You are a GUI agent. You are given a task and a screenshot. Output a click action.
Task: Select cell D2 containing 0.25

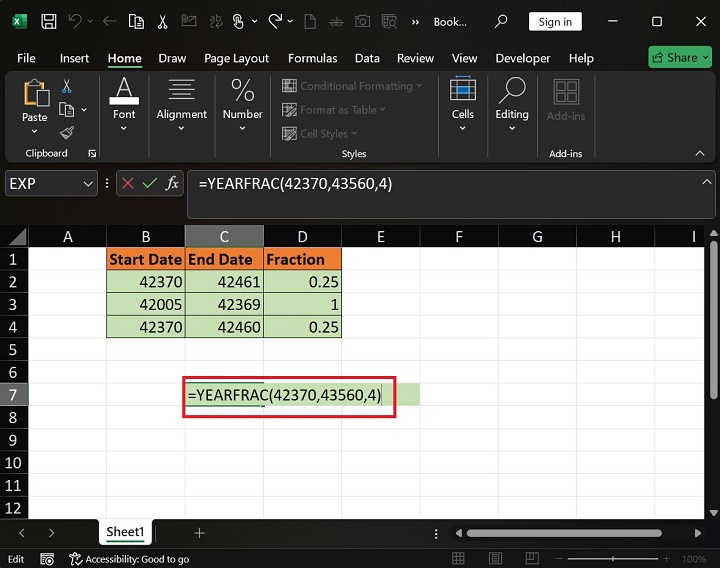pyautogui.click(x=302, y=282)
